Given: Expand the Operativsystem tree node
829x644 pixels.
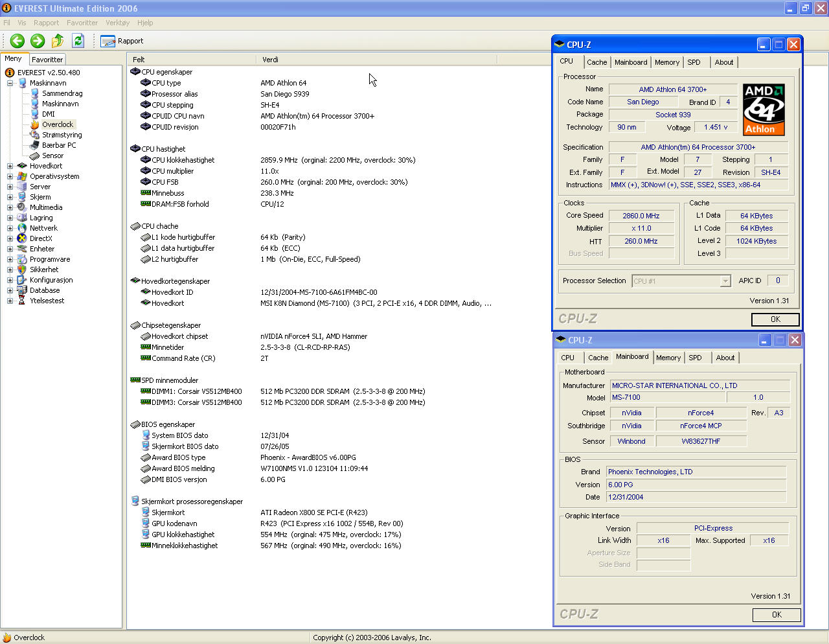Looking at the screenshot, I should pos(10,176).
